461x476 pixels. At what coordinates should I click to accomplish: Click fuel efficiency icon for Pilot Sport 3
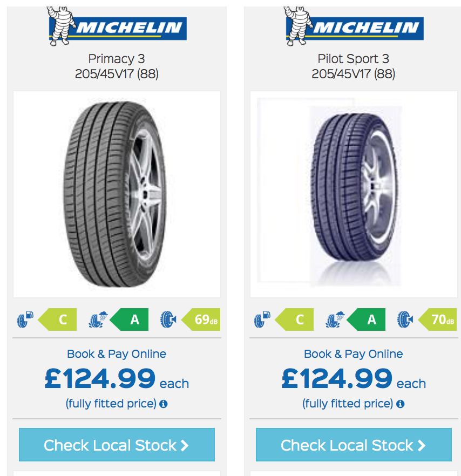click(x=262, y=319)
